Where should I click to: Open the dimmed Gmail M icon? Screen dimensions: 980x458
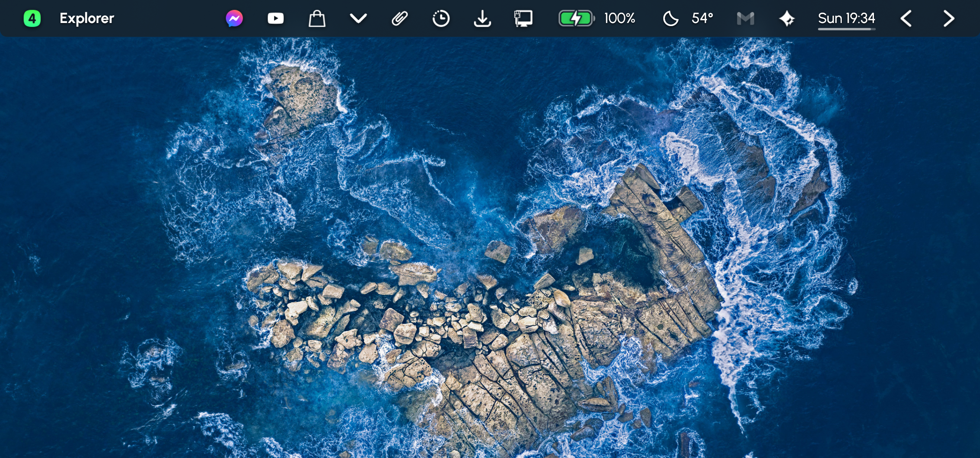(746, 18)
